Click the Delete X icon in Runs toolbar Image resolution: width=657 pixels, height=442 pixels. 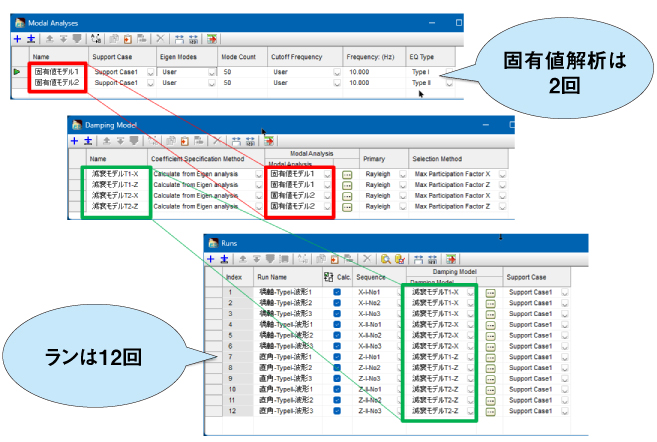(367, 259)
